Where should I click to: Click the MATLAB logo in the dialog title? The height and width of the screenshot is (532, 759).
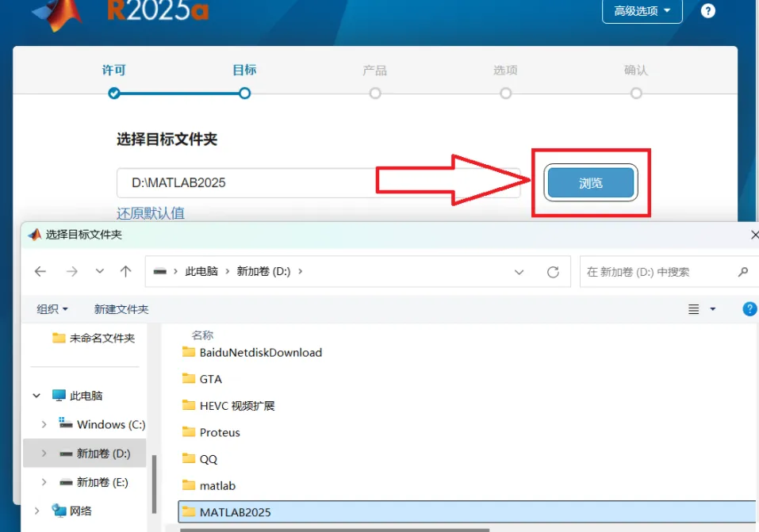pos(34,235)
